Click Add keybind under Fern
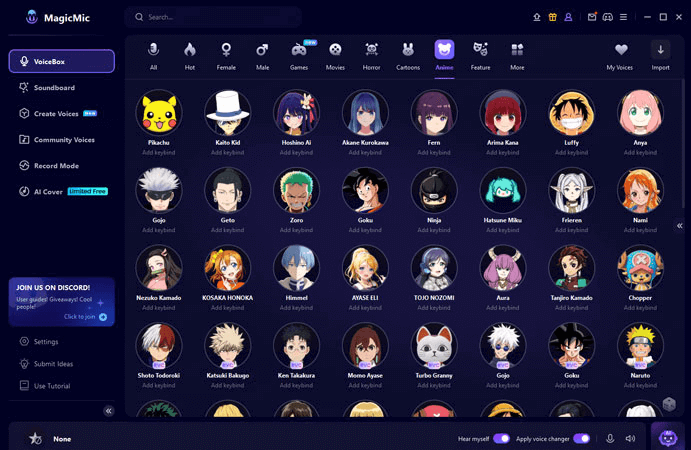Screen dimensions: 691x450 coord(434,152)
